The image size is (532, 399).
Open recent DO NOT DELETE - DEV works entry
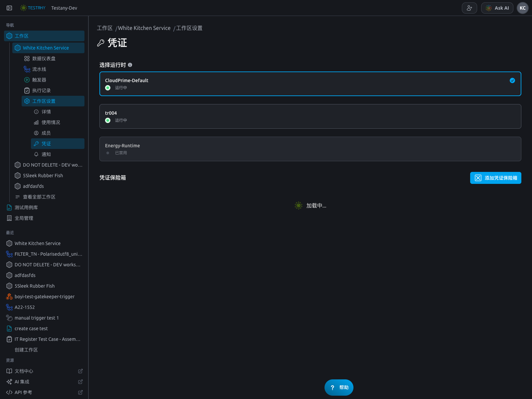click(x=44, y=265)
